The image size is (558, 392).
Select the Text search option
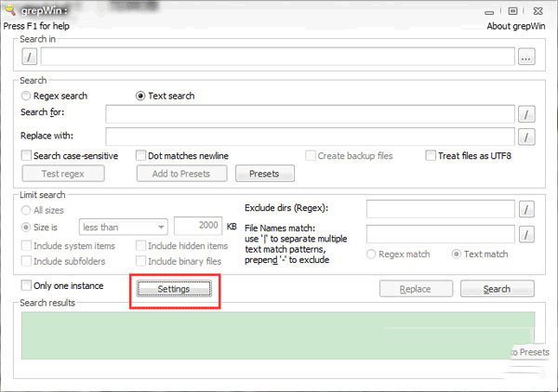coord(141,96)
